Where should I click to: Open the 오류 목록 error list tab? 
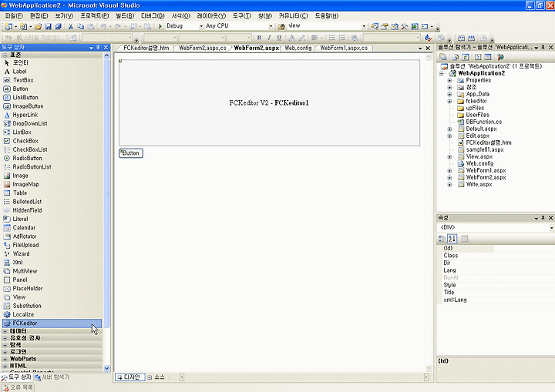(x=18, y=387)
